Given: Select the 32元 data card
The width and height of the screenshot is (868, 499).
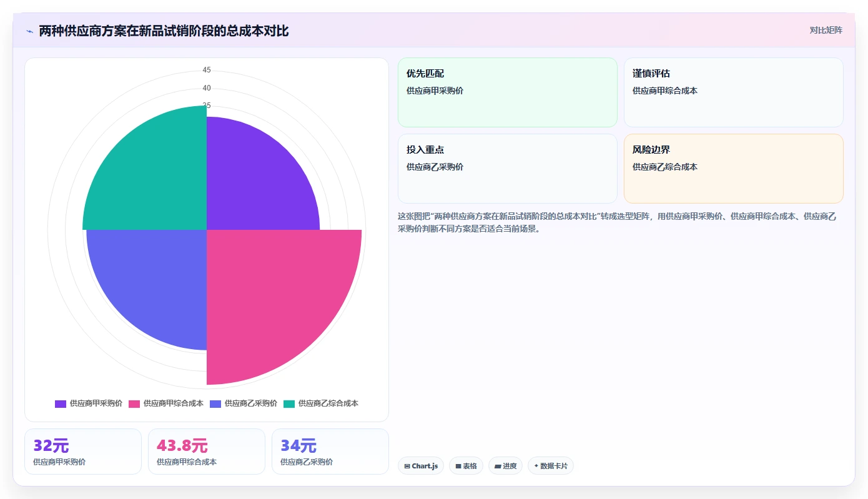Looking at the screenshot, I should coord(83,452).
